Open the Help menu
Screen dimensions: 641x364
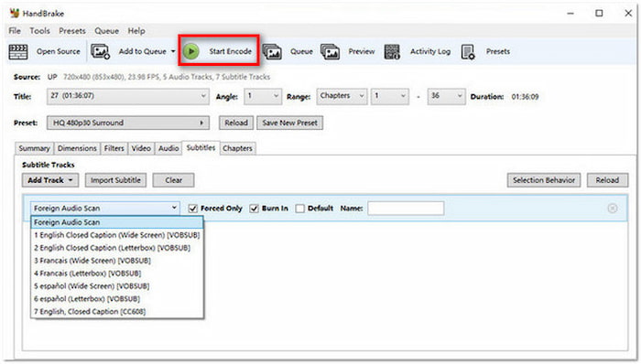[136, 31]
